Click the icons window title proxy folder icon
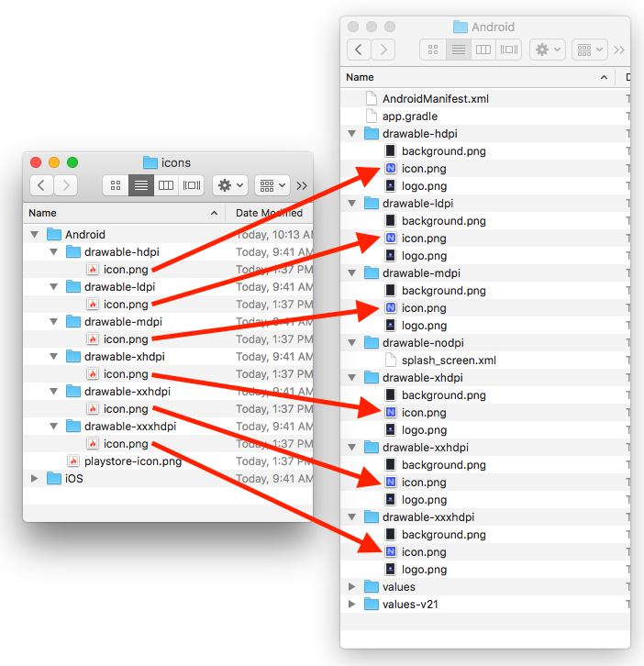This screenshot has width=644, height=666. [x=150, y=162]
